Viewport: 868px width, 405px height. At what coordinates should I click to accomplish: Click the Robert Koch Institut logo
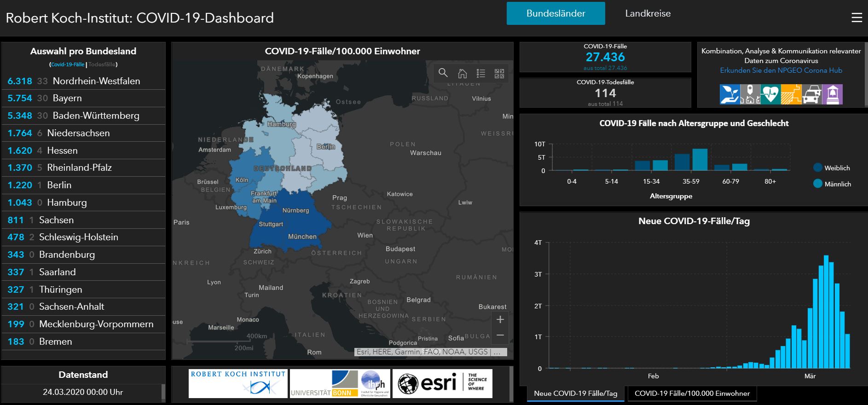point(238,383)
